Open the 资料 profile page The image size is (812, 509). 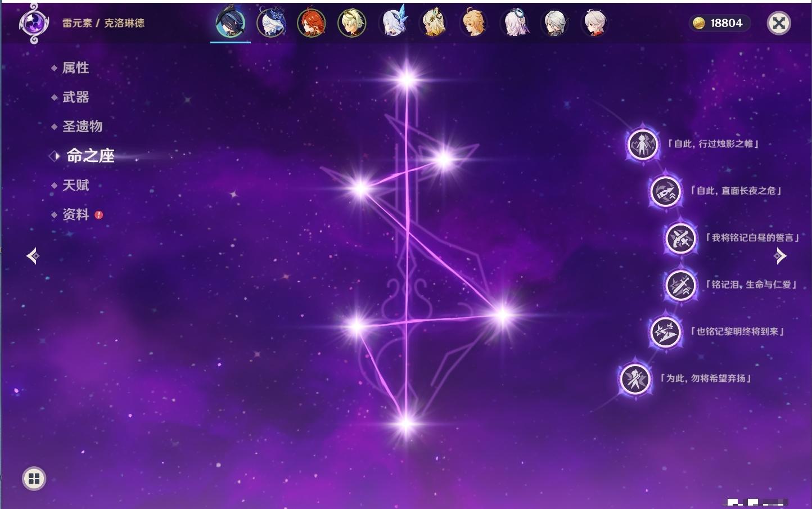click(x=75, y=214)
